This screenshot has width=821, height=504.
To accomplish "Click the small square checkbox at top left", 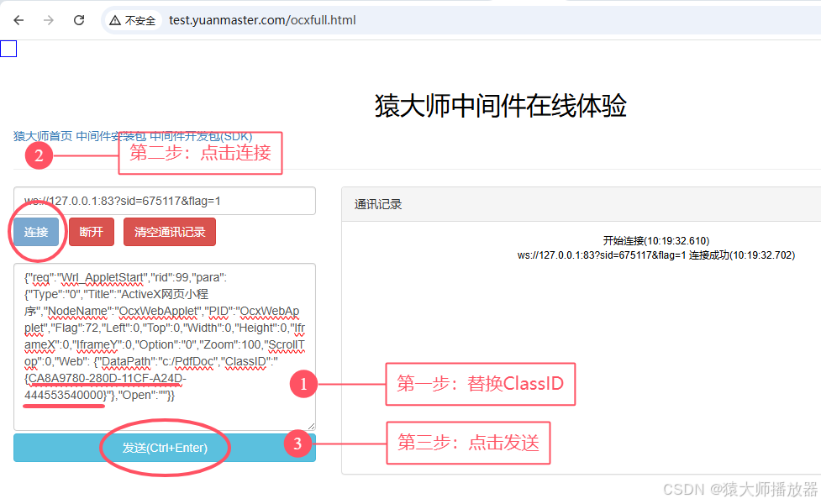I will (8, 49).
